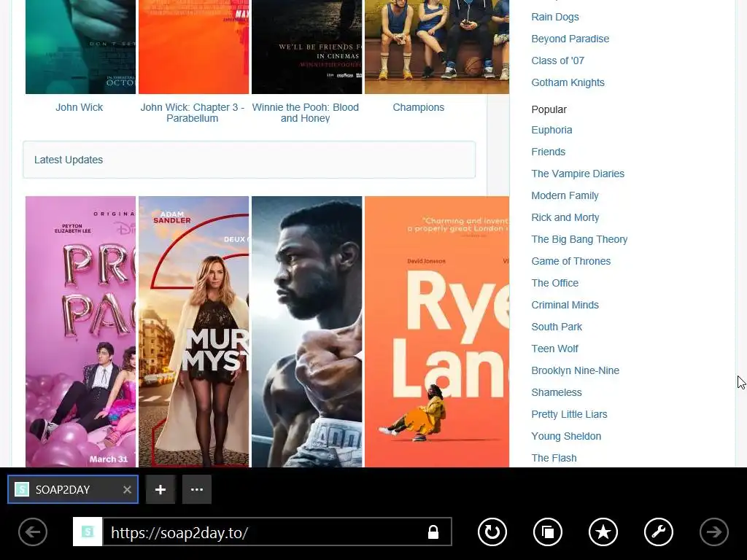Click the orange John Wick Chapter 3 poster
This screenshot has height=560, width=747.
[194, 47]
